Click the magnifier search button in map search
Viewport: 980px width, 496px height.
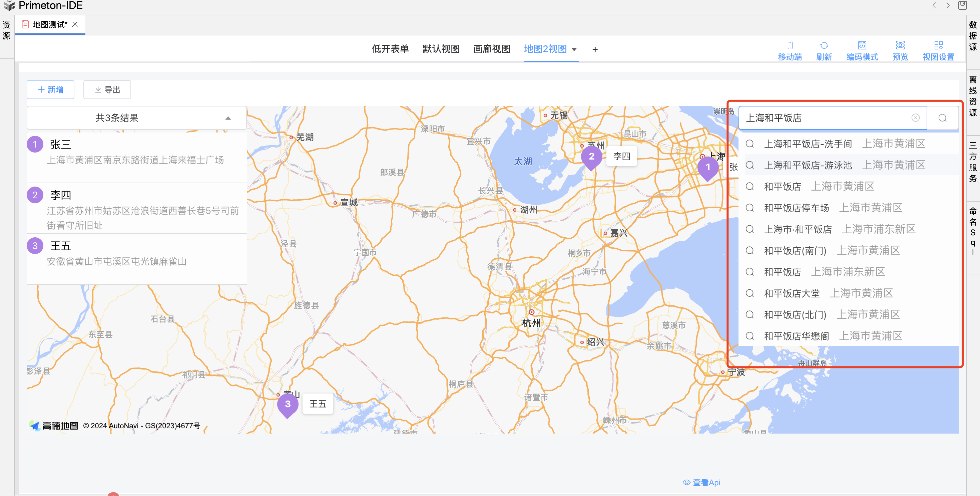(x=942, y=118)
